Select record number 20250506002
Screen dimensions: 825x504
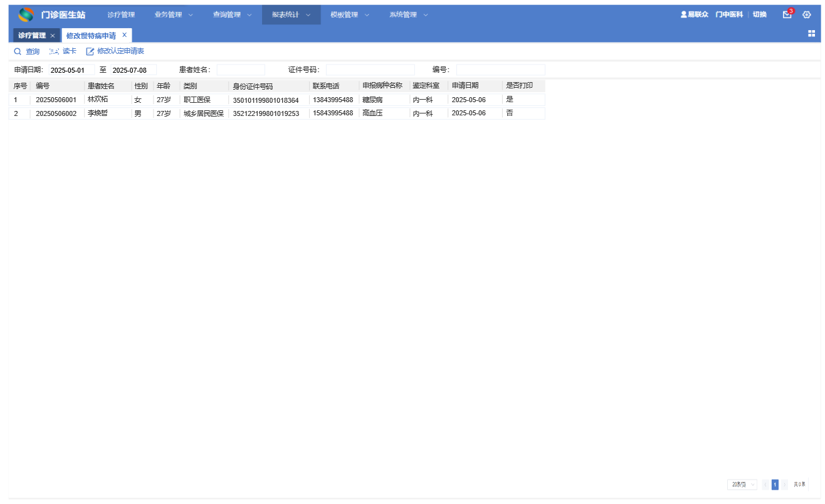click(56, 113)
